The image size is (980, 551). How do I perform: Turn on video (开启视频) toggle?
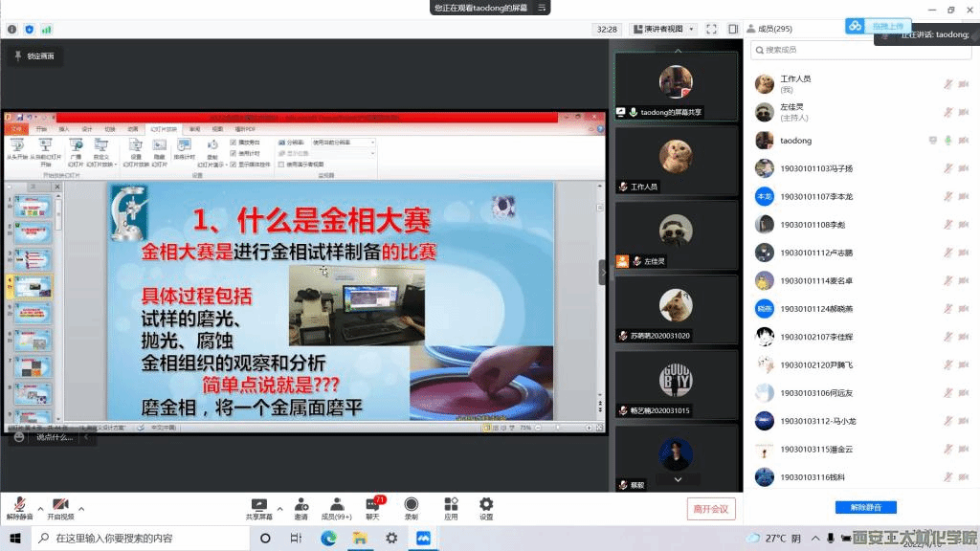(60, 508)
